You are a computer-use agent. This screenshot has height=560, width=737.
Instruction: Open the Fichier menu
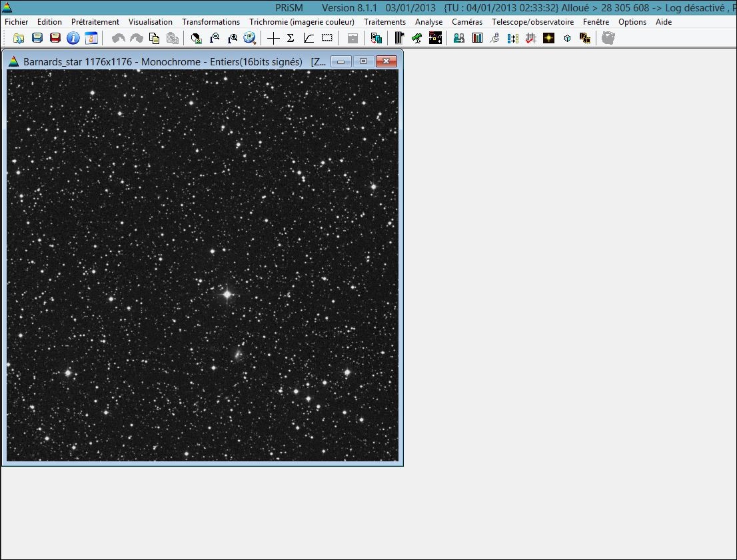(x=17, y=22)
